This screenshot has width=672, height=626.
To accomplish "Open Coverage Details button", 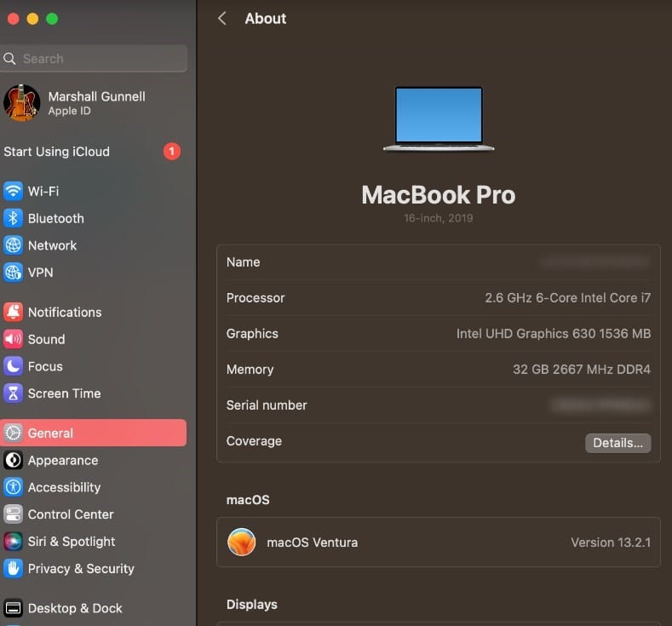I will 618,443.
